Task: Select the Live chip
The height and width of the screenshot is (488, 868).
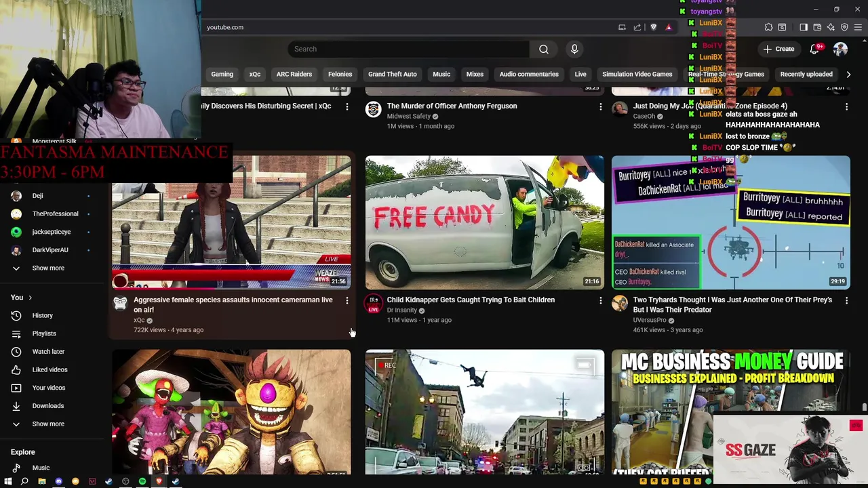Action: click(580, 75)
